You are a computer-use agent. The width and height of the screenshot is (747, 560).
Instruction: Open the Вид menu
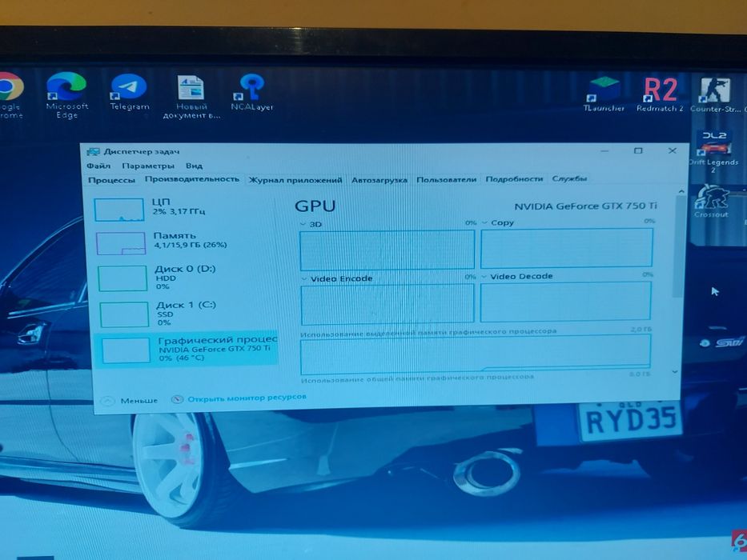(194, 166)
